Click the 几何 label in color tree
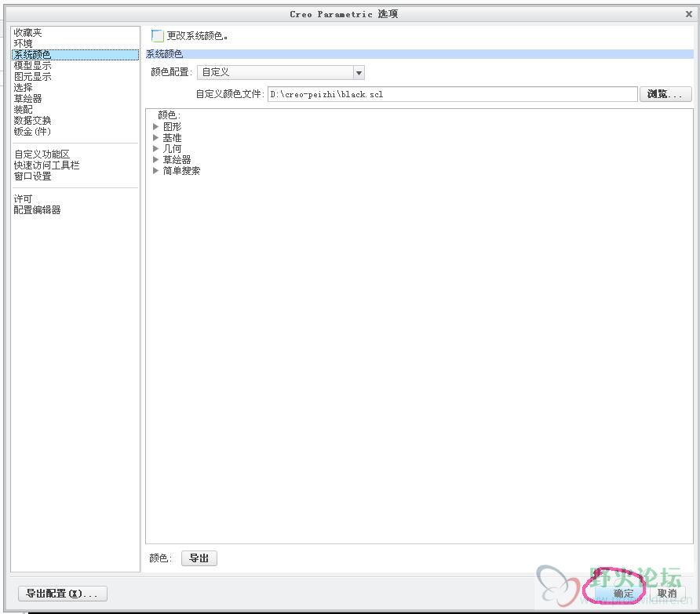This screenshot has width=700, height=614. click(173, 148)
